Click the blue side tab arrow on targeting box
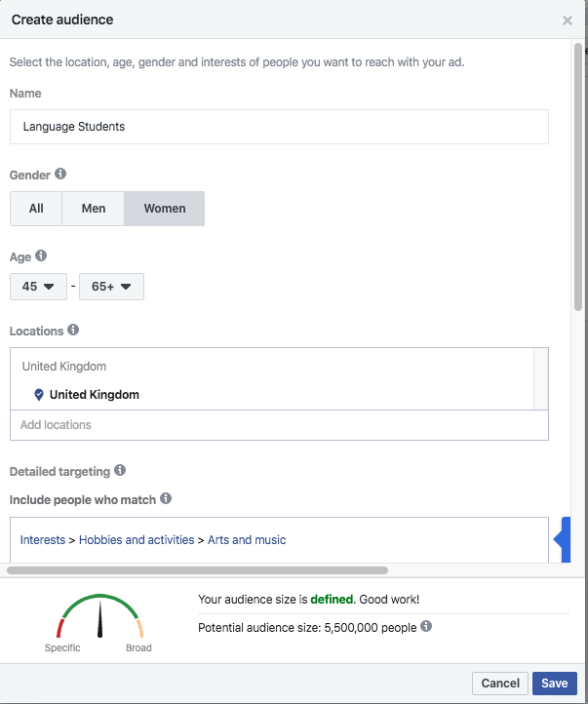Image resolution: width=588 pixels, height=704 pixels. [561, 539]
